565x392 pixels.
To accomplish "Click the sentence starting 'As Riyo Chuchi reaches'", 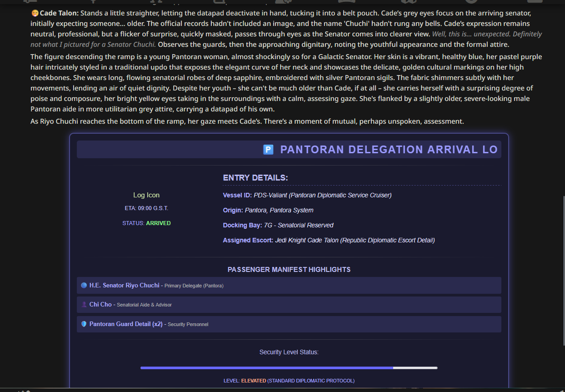I will tap(247, 121).
